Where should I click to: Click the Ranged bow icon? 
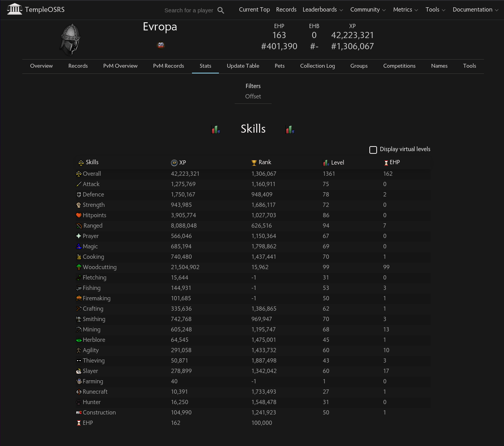pos(79,226)
